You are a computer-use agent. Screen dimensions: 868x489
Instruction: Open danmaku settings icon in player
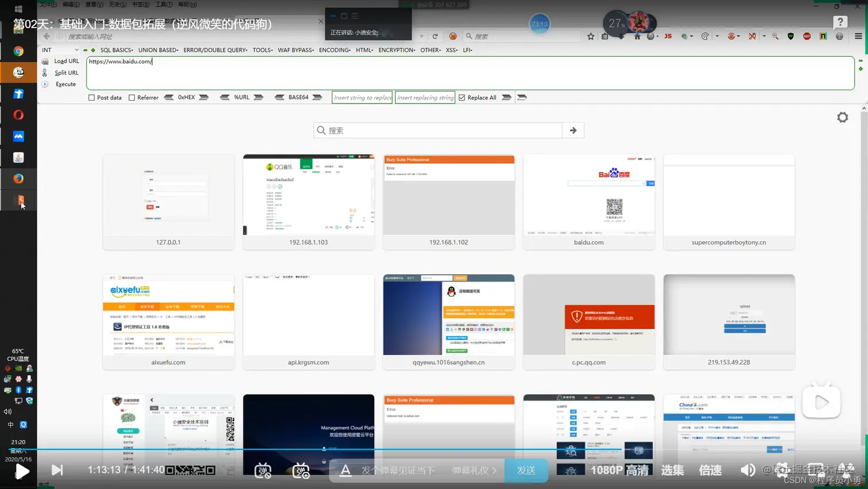pyautogui.click(x=301, y=471)
